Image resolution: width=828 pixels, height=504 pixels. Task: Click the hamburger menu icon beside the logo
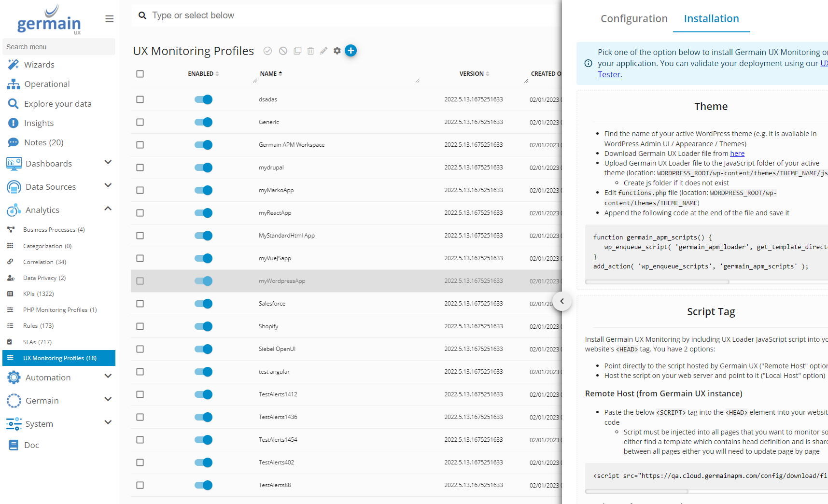coord(110,19)
